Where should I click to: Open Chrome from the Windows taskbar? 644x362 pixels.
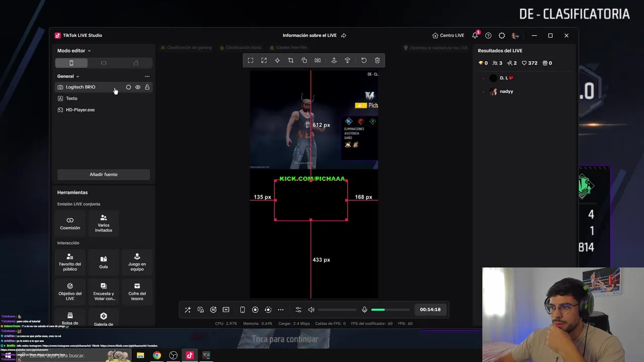point(157,355)
